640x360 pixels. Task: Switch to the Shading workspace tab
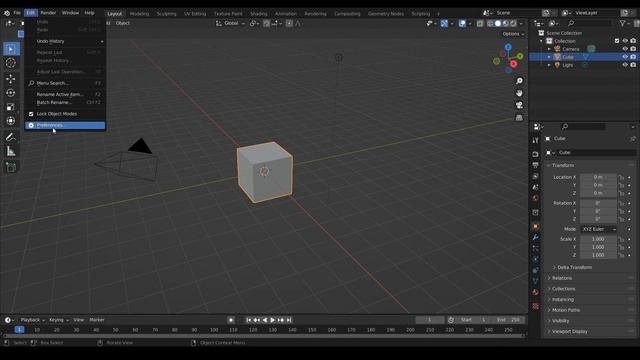coord(258,14)
